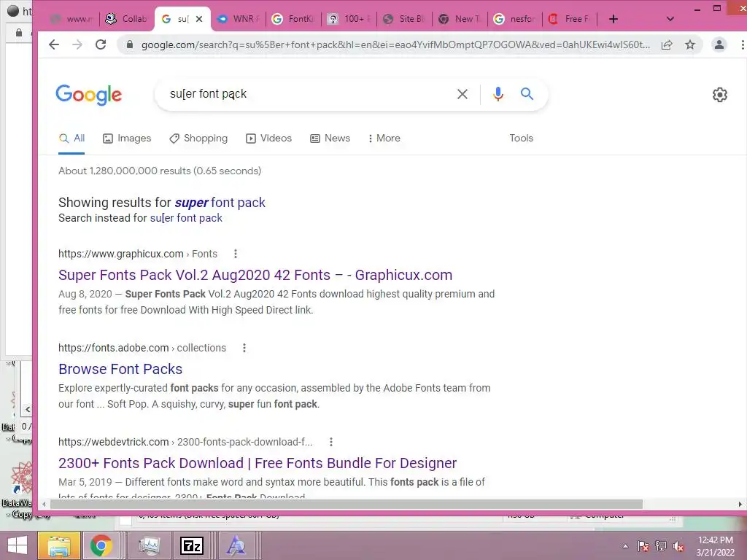Clear the search box with the X

[x=462, y=94]
